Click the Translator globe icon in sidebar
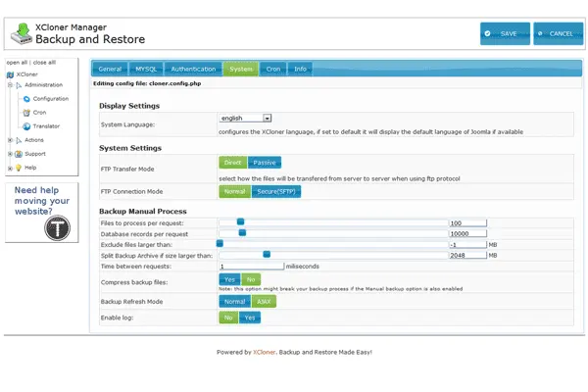This screenshot has height=392, width=588. coord(25,126)
